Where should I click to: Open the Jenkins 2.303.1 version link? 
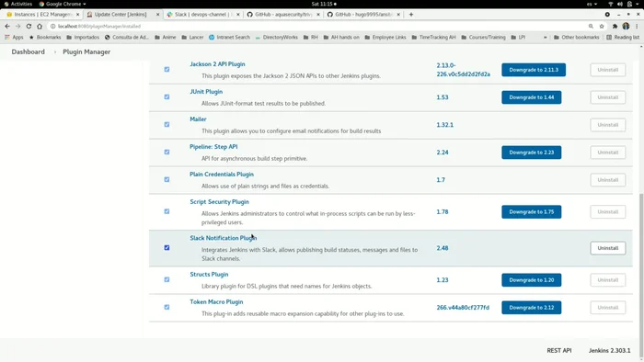click(x=609, y=351)
